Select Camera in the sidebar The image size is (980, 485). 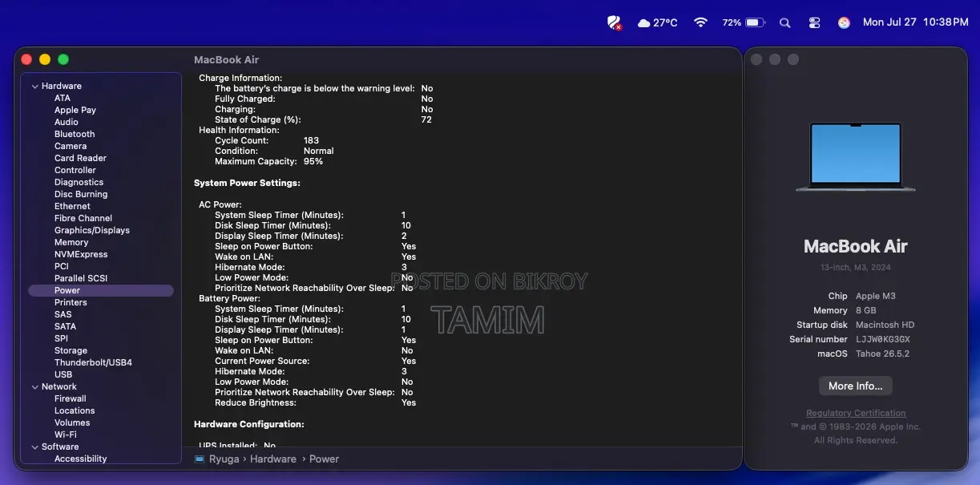click(x=71, y=146)
